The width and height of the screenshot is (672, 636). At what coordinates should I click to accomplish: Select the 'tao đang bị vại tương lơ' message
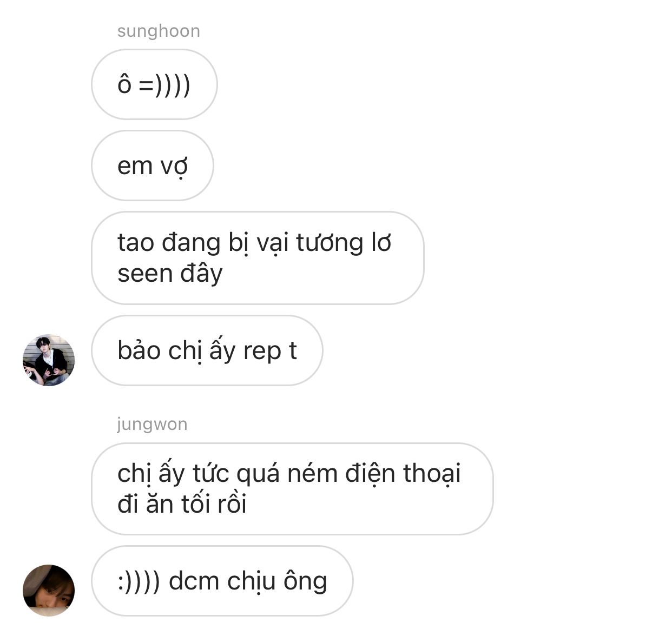pos(258,258)
